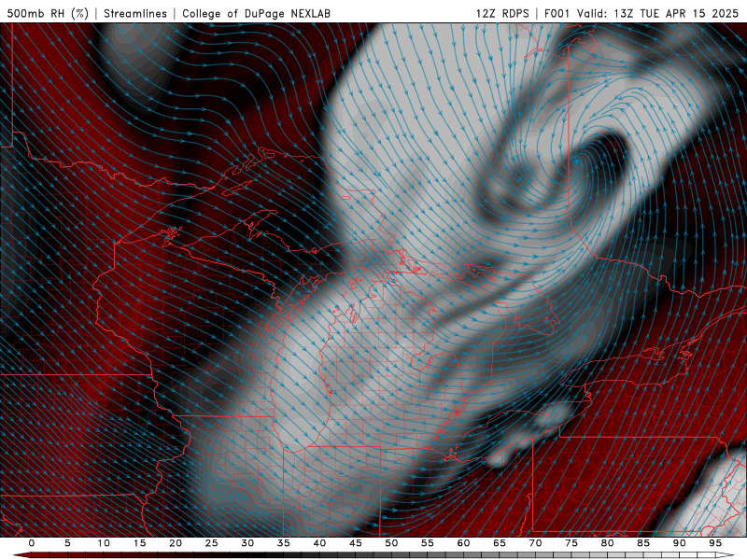Image resolution: width=747 pixels, height=560 pixels.
Task: Click the 0 label on the color scale
Action: (x=32, y=543)
